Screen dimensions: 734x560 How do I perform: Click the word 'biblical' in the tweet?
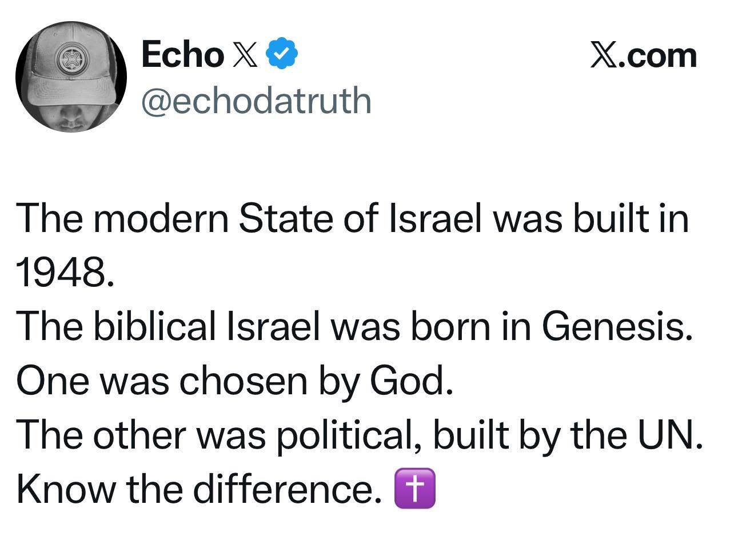pos(154,326)
